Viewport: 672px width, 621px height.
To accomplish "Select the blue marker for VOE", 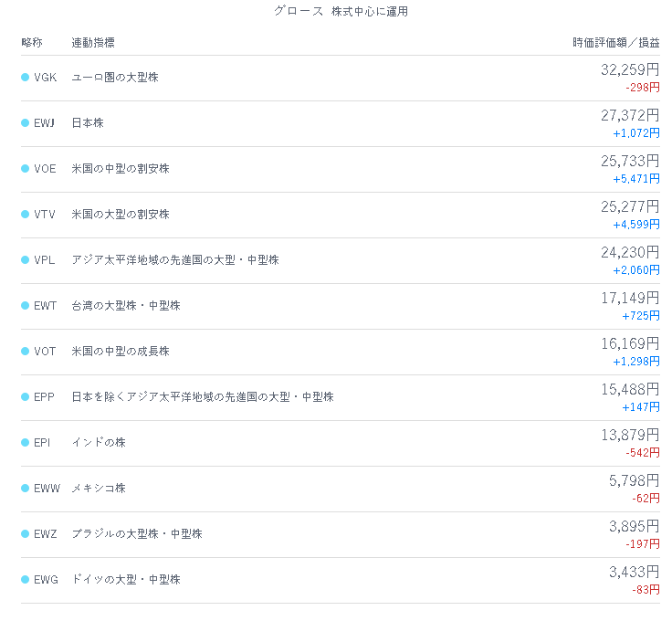I will click(x=25, y=168).
